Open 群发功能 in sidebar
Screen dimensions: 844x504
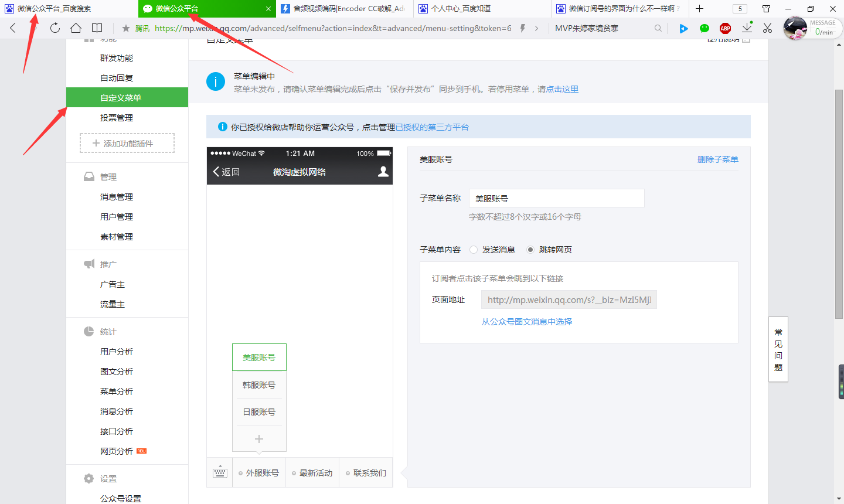[117, 58]
